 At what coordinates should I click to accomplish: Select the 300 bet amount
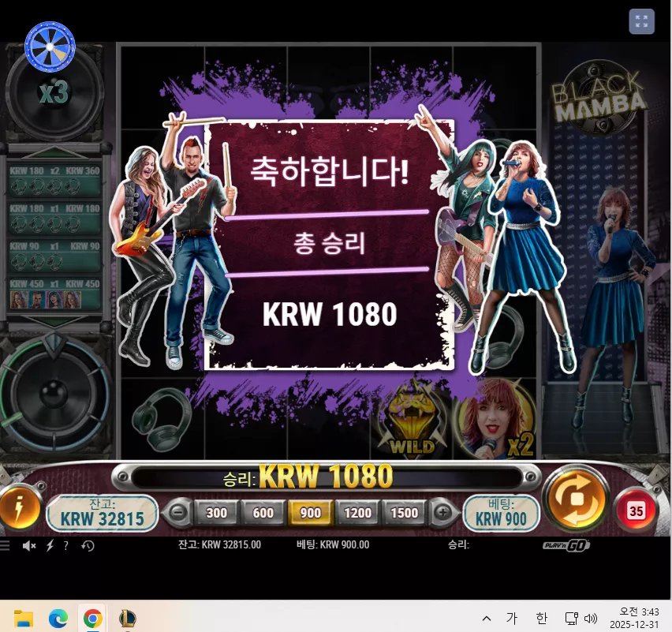[x=216, y=512]
